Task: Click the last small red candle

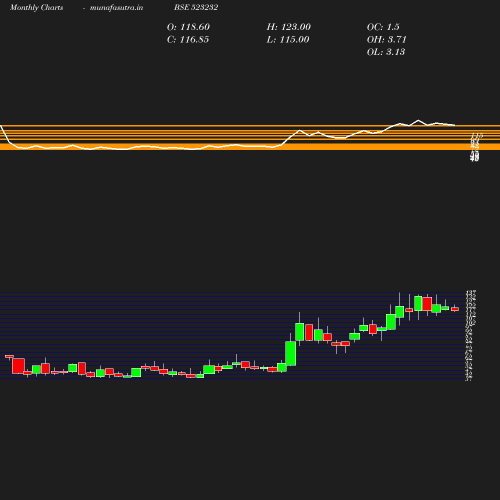Action: click(455, 309)
